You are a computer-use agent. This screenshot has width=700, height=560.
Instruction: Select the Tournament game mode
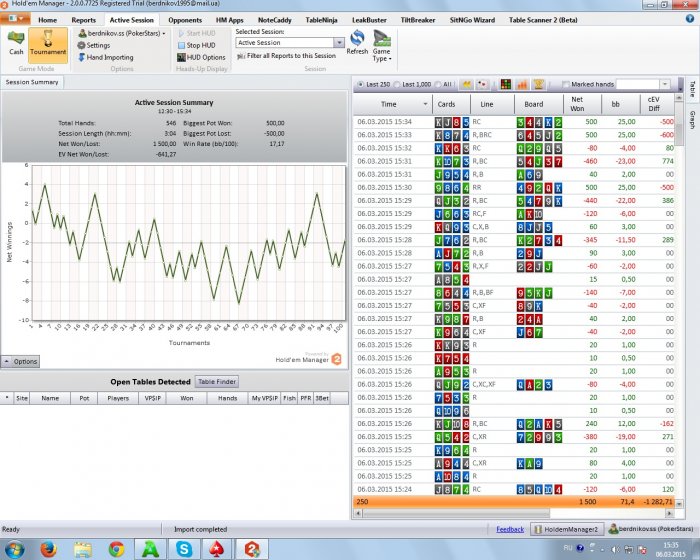[48, 43]
